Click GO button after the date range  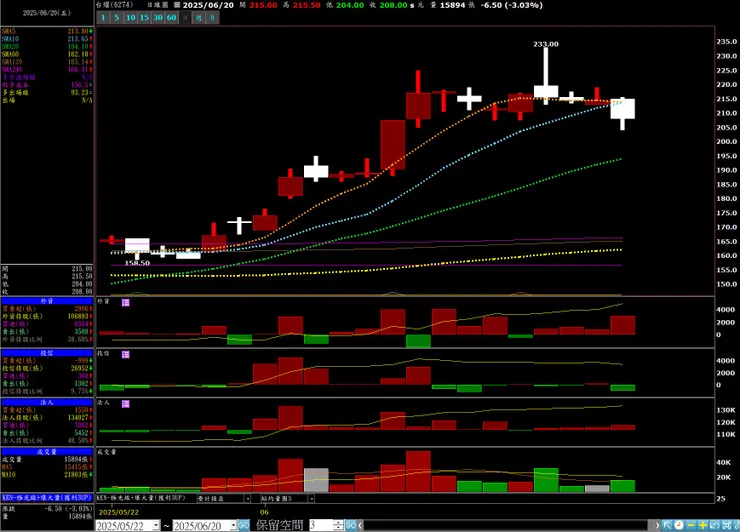[244, 525]
